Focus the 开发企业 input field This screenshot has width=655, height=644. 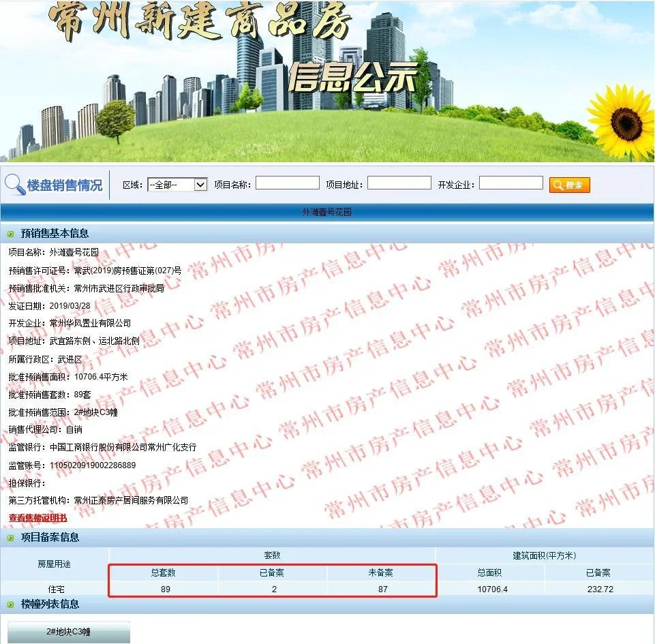[x=511, y=183]
